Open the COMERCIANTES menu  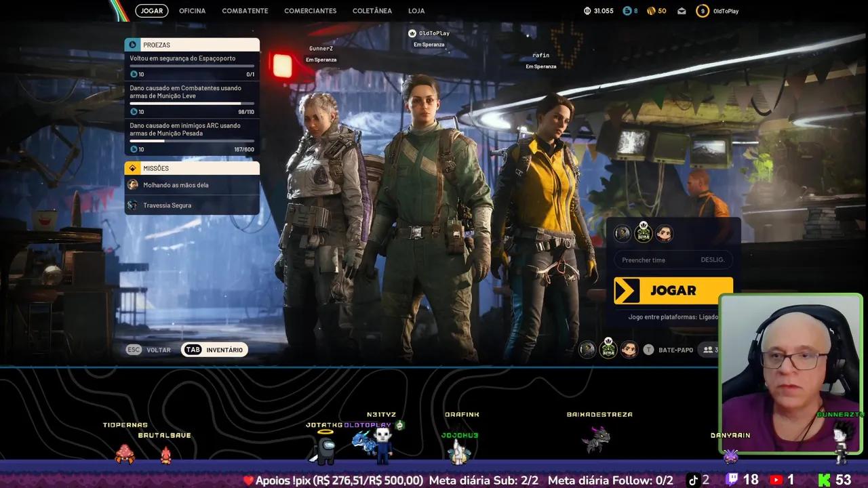click(x=310, y=10)
